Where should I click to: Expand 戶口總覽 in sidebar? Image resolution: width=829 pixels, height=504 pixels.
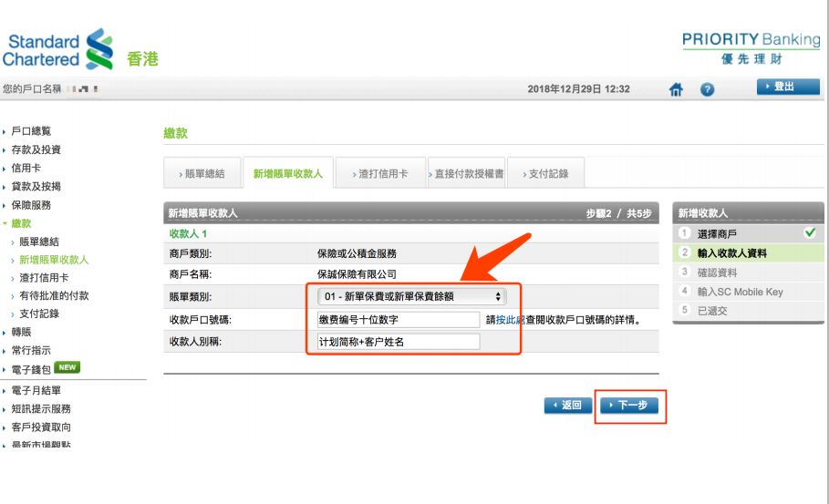click(x=31, y=131)
